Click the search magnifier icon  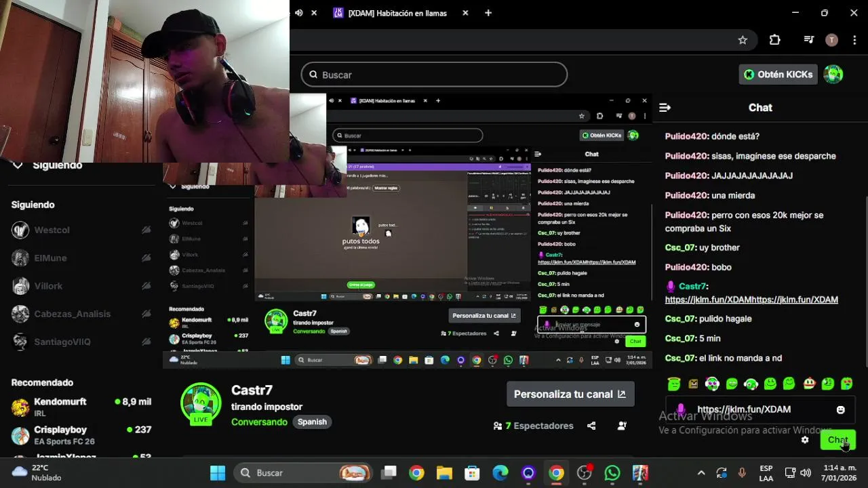[313, 75]
